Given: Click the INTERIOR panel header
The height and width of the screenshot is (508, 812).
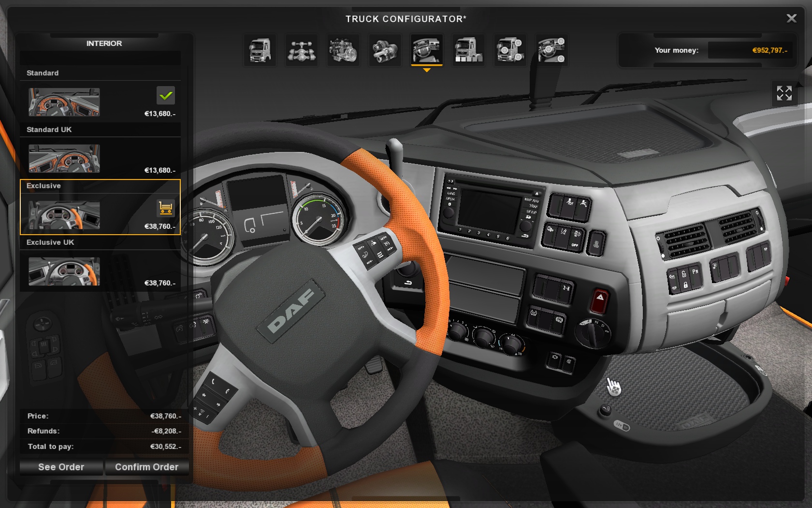Looking at the screenshot, I should (x=104, y=44).
